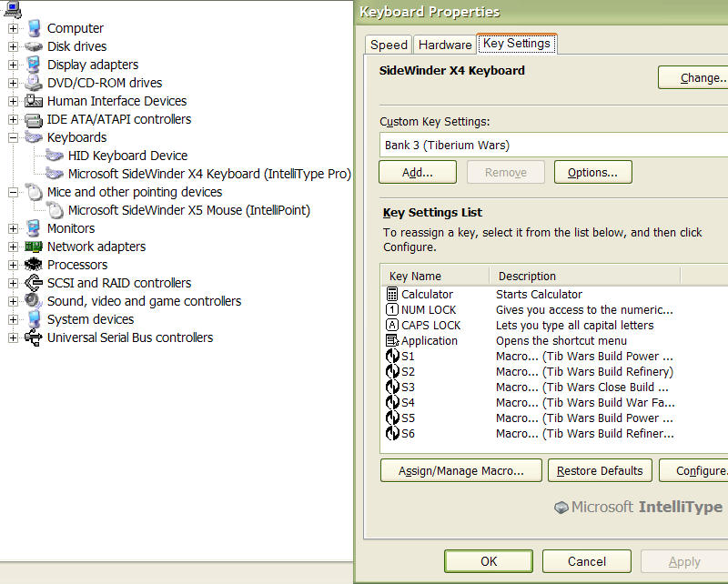Viewport: 728px width, 584px height.
Task: Click the NUM LOCK key icon
Action: 392,309
